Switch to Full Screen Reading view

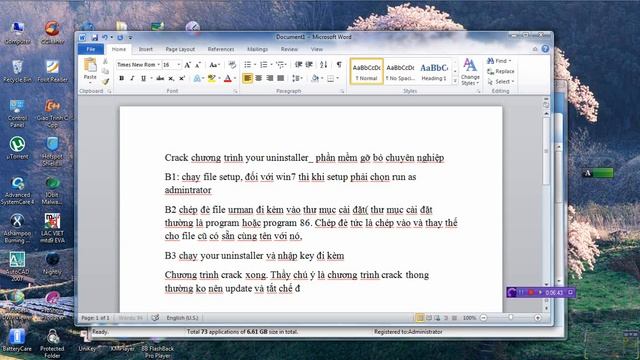429,318
